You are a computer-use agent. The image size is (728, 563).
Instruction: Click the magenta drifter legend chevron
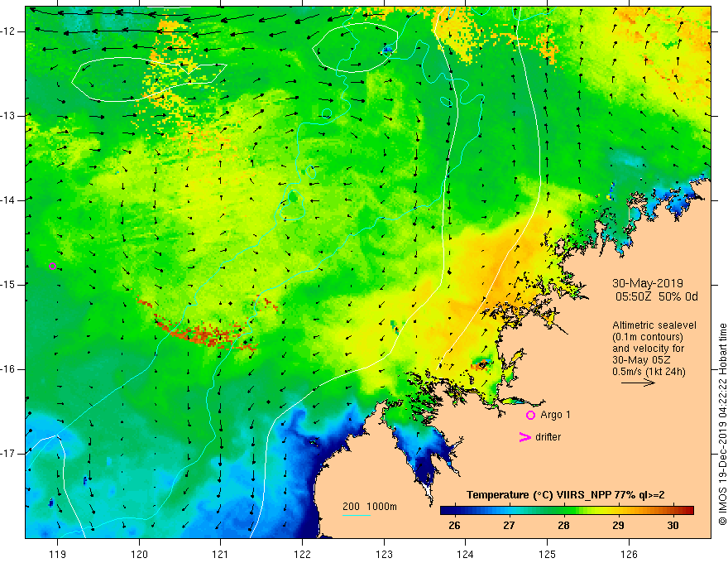524,437
